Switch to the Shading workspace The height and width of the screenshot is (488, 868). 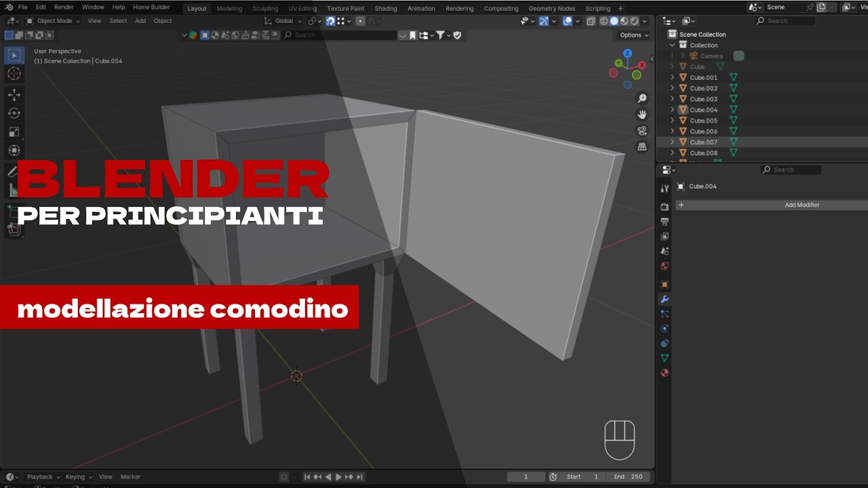[386, 8]
